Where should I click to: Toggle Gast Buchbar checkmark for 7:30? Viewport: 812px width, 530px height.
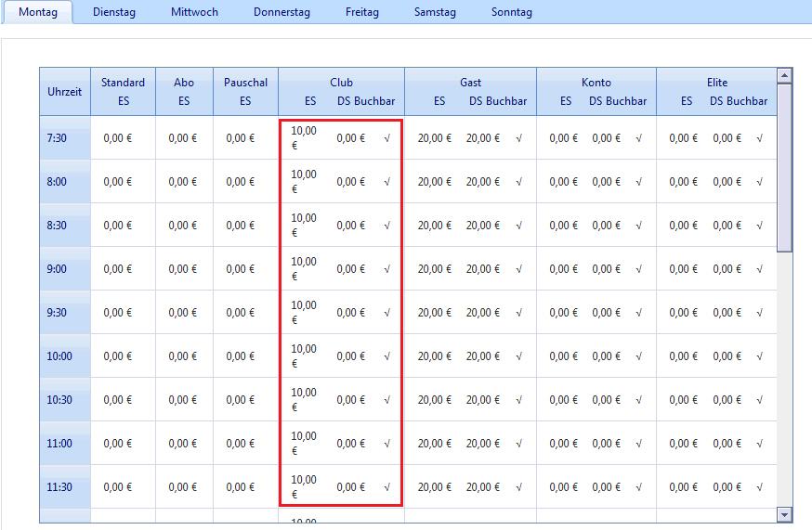519,138
